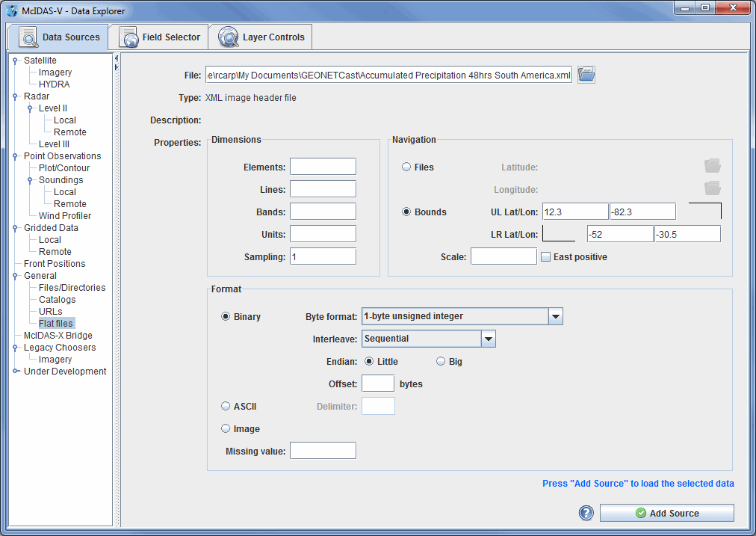
Task: Set Endian to Big
Action: pyautogui.click(x=441, y=361)
